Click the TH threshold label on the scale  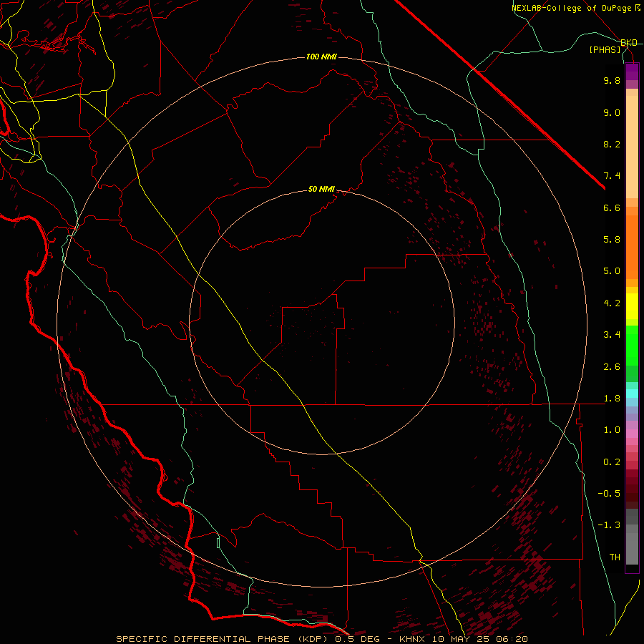coord(615,557)
